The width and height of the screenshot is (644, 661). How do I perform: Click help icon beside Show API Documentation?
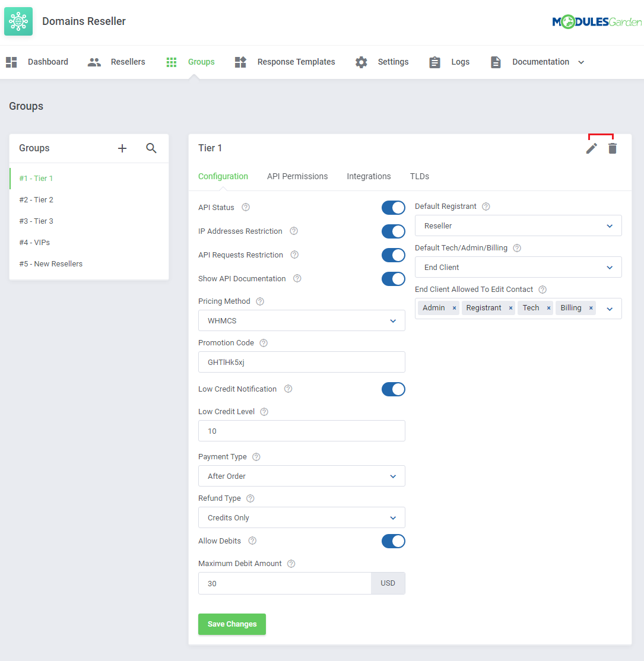point(297,278)
